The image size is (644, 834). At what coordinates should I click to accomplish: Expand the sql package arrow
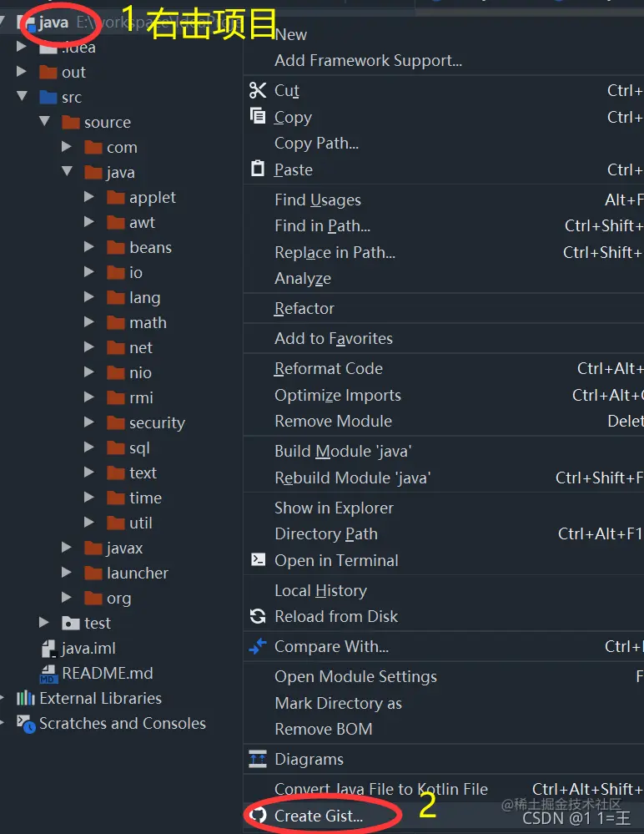pos(89,447)
